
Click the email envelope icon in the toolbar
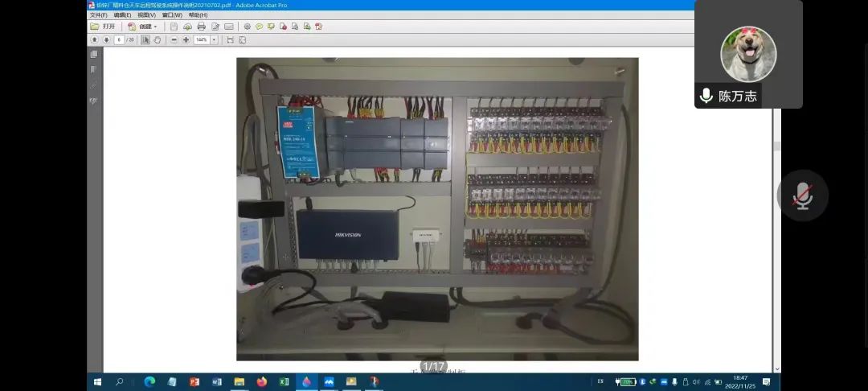pyautogui.click(x=228, y=27)
